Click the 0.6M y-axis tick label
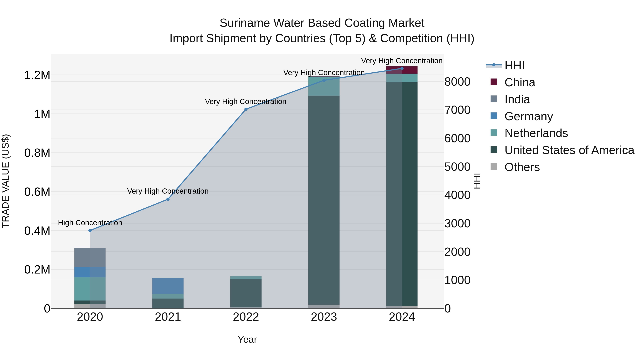Viewport: 644px width, 362px height. click(x=37, y=192)
